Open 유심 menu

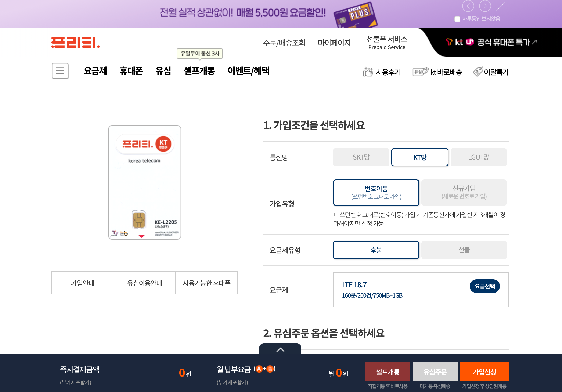click(163, 71)
